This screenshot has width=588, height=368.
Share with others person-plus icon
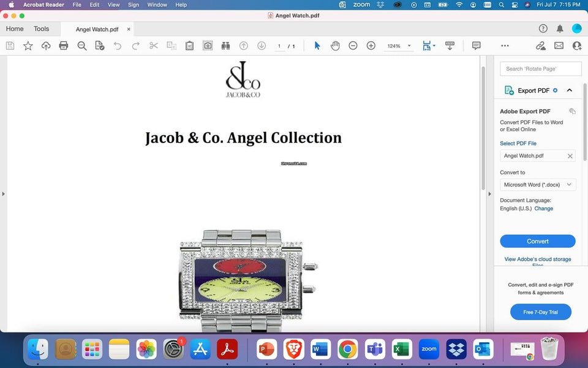click(x=577, y=46)
